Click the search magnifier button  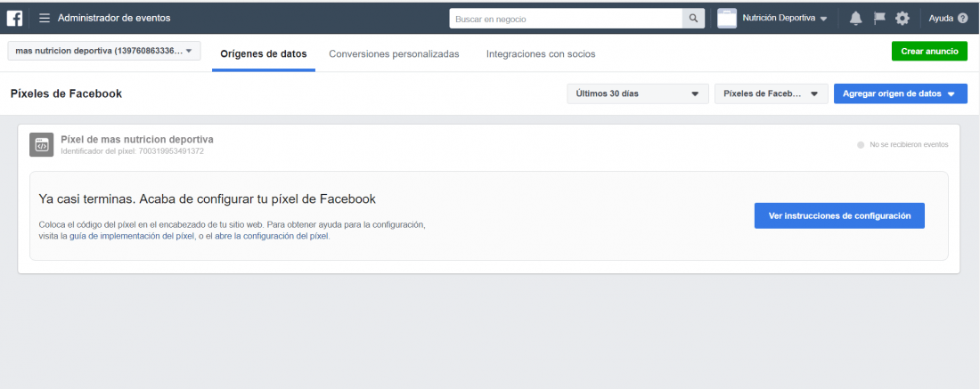(x=693, y=19)
